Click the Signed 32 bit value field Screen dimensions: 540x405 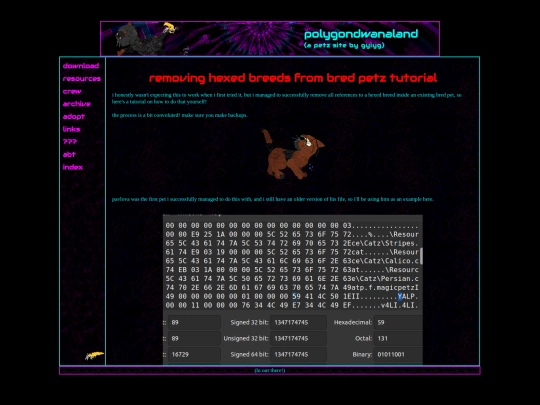[x=298, y=323]
